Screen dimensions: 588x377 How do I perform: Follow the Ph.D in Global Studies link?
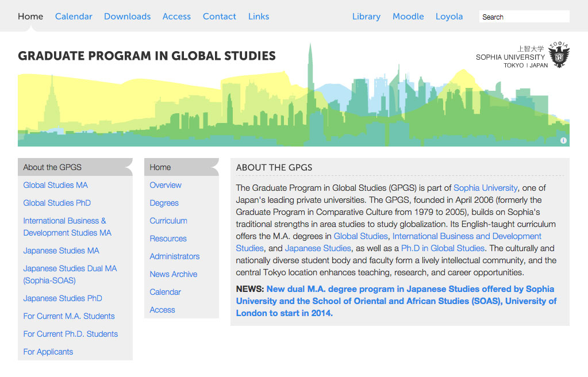tap(443, 248)
